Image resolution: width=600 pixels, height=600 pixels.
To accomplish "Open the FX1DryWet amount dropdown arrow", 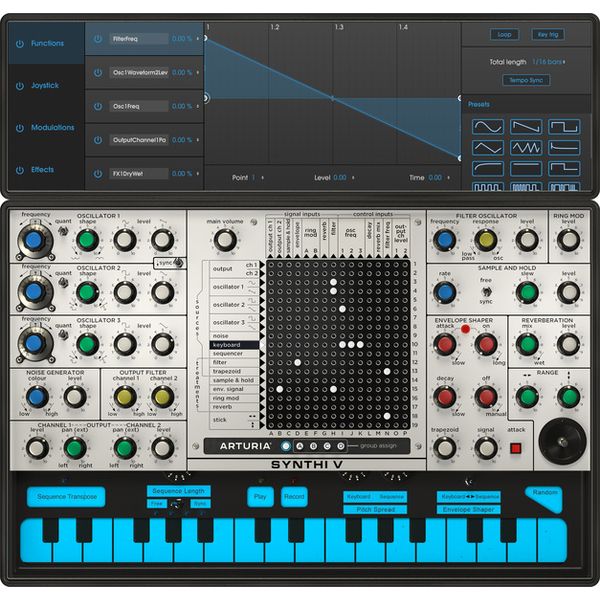I will pyautogui.click(x=198, y=173).
